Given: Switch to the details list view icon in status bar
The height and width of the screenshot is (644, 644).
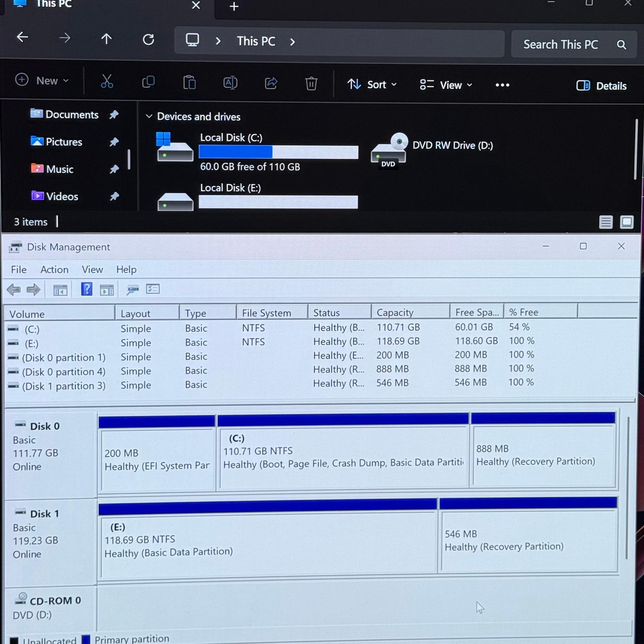Looking at the screenshot, I should click(x=606, y=222).
